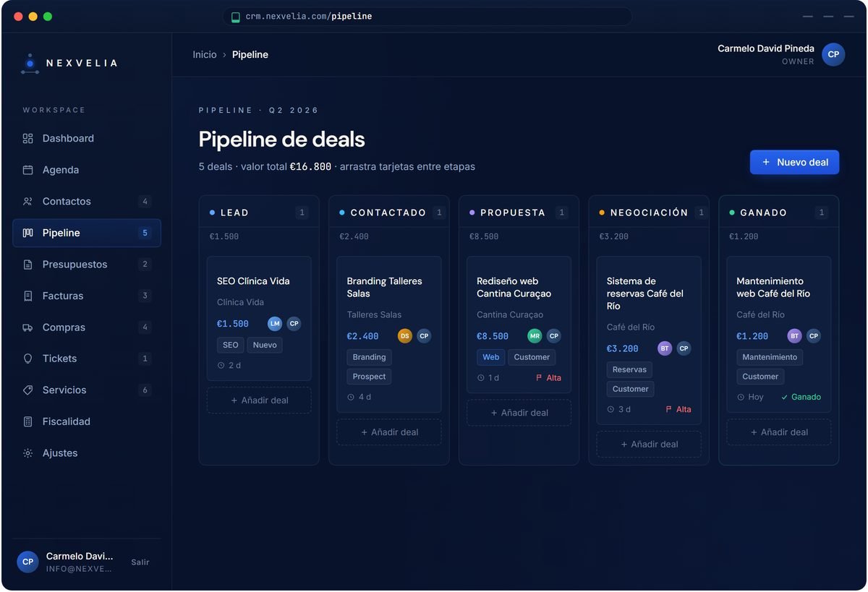Click BT avatar on Sistema de reservas card
This screenshot has height=592, width=868.
(665, 348)
